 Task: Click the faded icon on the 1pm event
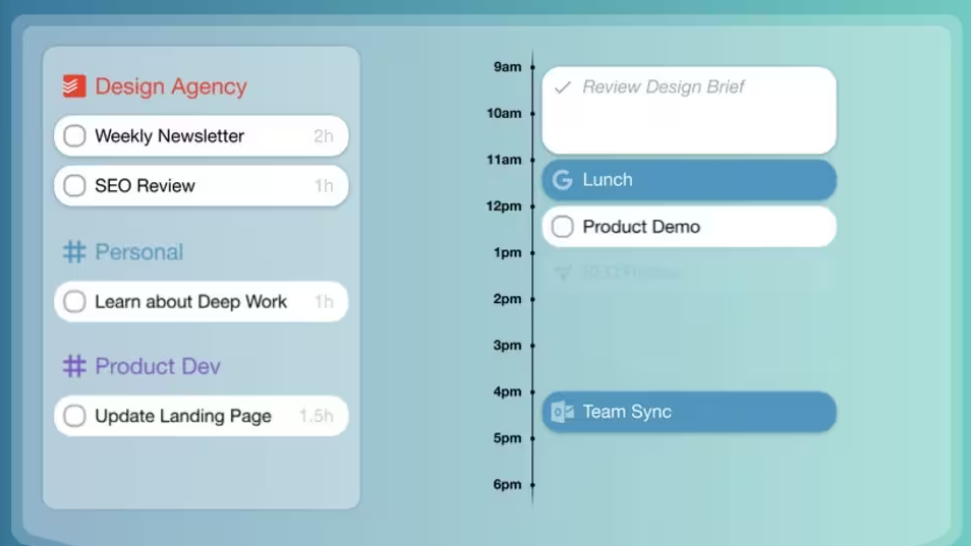click(563, 272)
